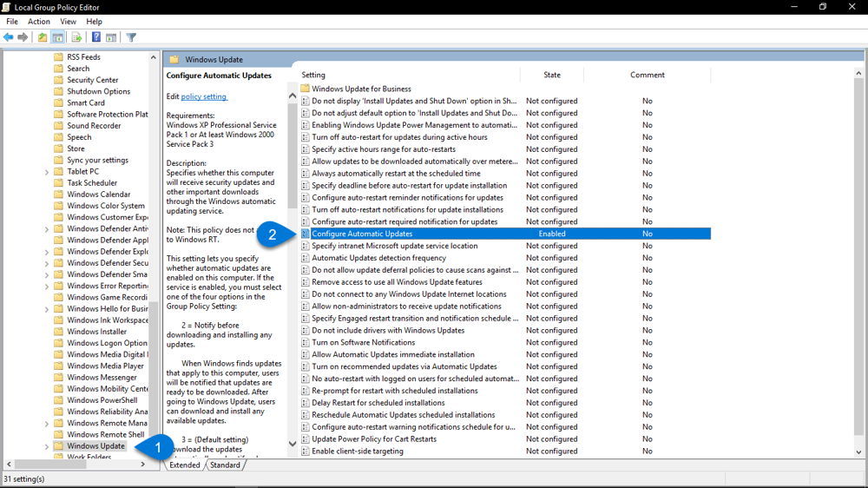The height and width of the screenshot is (488, 868).
Task: Open the View menu
Action: click(68, 22)
